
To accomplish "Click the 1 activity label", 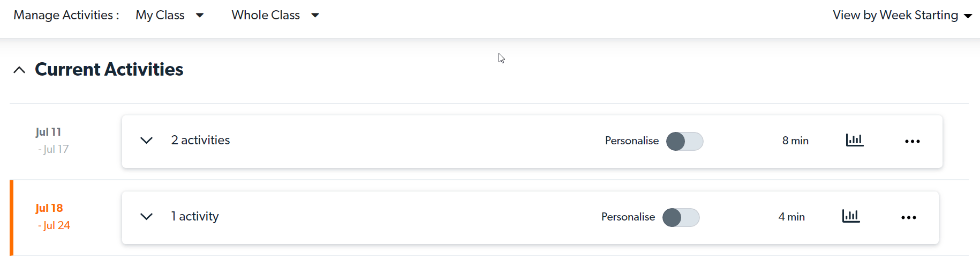I will click(195, 216).
